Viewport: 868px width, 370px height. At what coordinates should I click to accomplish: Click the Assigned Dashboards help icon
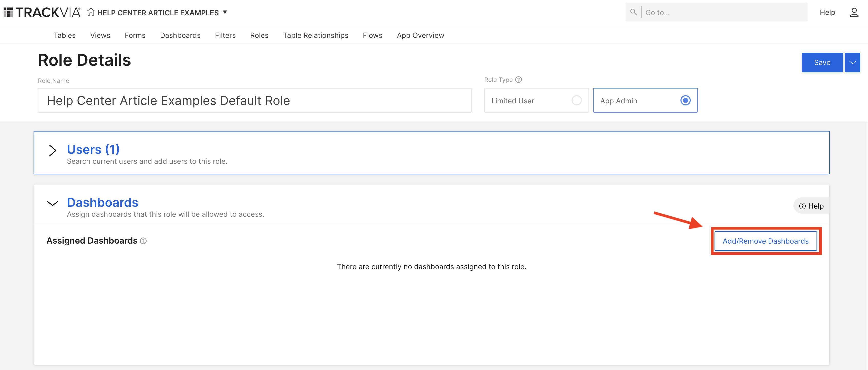(143, 241)
